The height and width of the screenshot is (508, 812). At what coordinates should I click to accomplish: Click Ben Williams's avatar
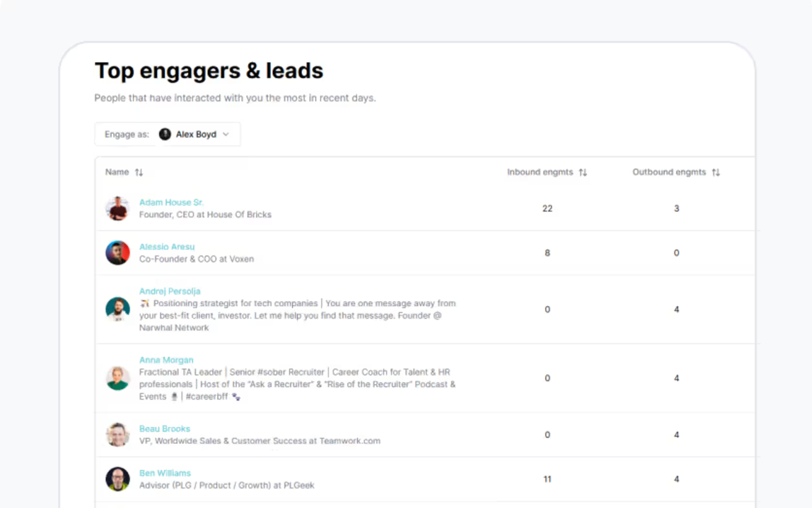117,479
